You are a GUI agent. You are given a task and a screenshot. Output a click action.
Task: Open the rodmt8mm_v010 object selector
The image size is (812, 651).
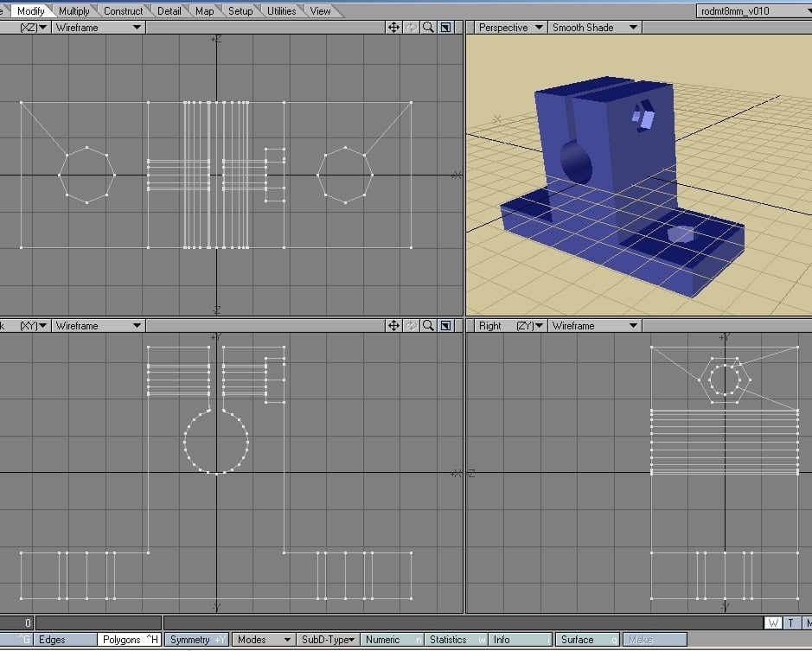pos(752,11)
